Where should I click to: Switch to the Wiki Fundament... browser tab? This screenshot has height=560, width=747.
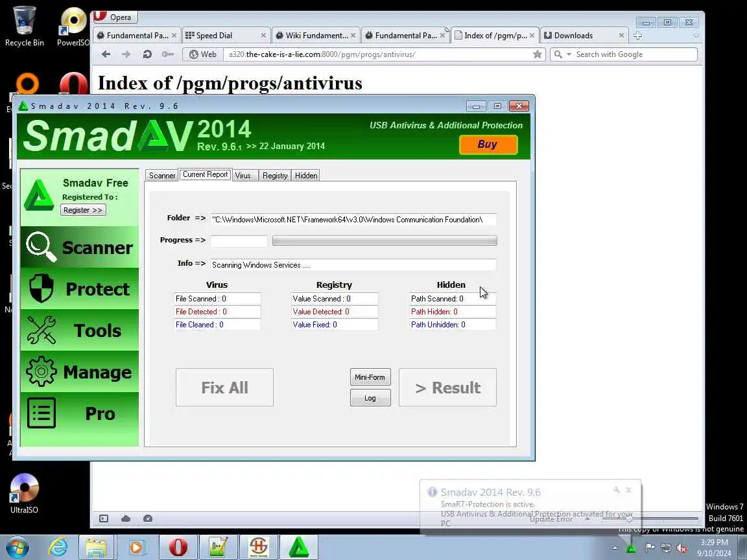coord(315,35)
